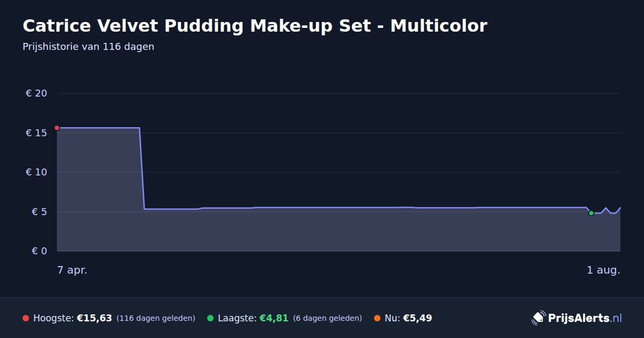Click the € 20 axis label

tap(36, 93)
